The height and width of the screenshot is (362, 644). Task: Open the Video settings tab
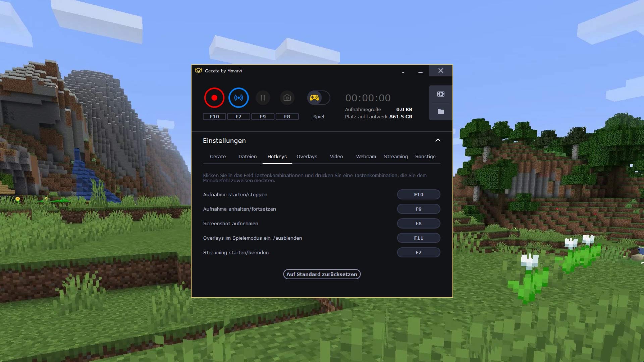coord(336,157)
